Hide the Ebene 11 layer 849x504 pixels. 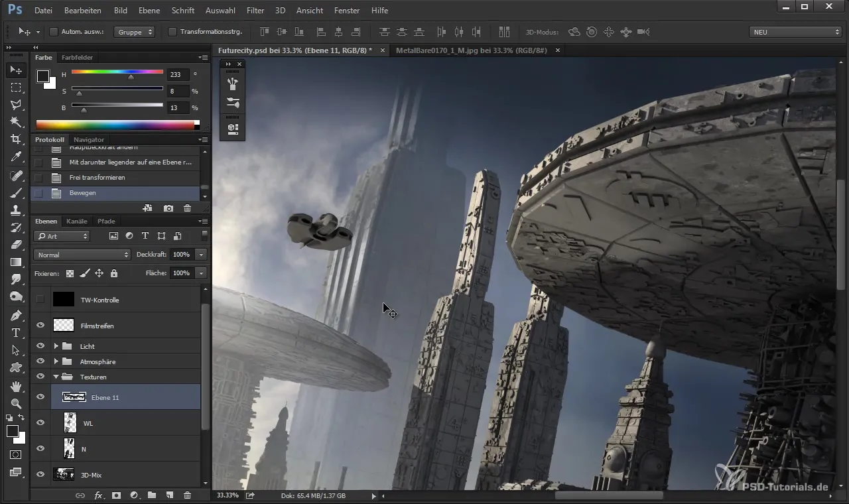pyautogui.click(x=40, y=397)
